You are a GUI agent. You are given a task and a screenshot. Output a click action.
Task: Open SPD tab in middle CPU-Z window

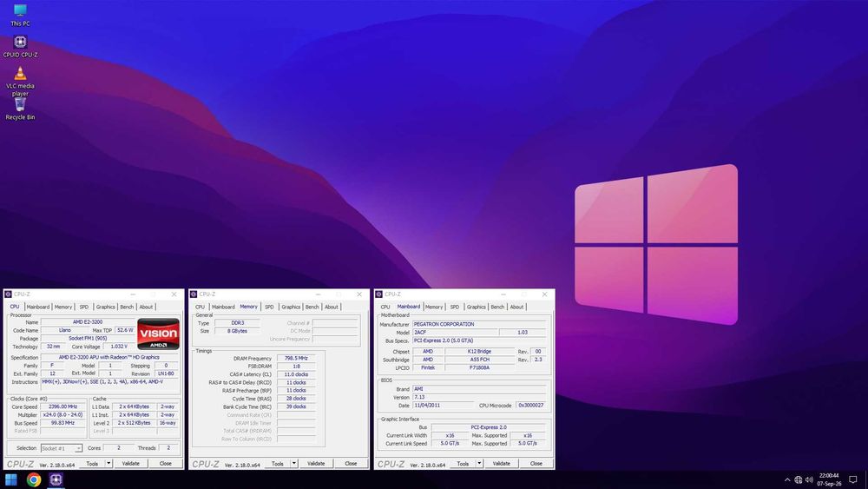click(x=269, y=307)
